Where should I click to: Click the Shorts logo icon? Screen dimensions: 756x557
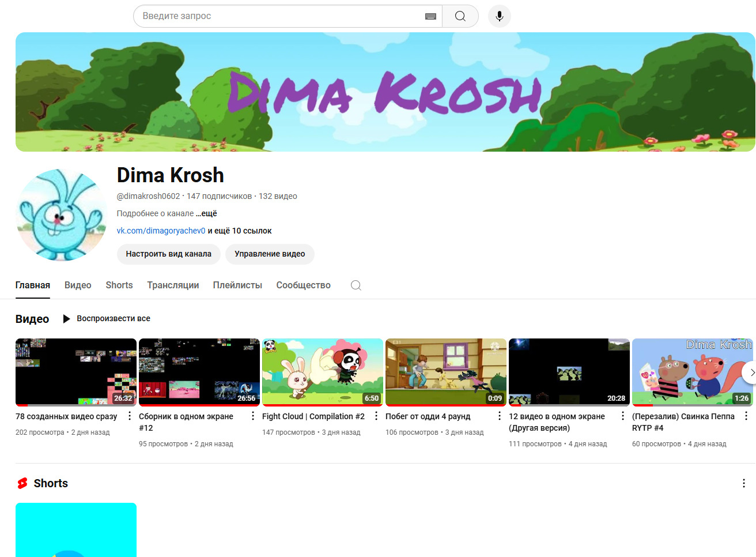click(22, 483)
